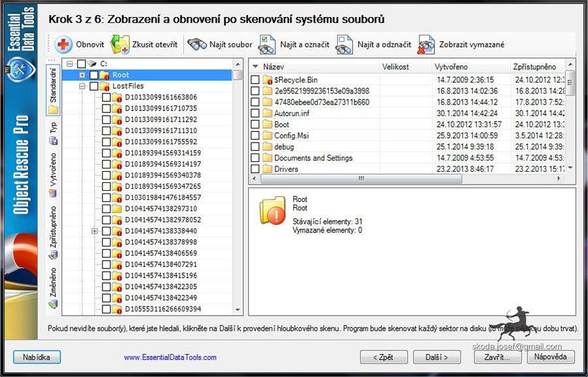This screenshot has height=377, width=588.
Task: Expand the Root node in tree
Action: coord(82,75)
